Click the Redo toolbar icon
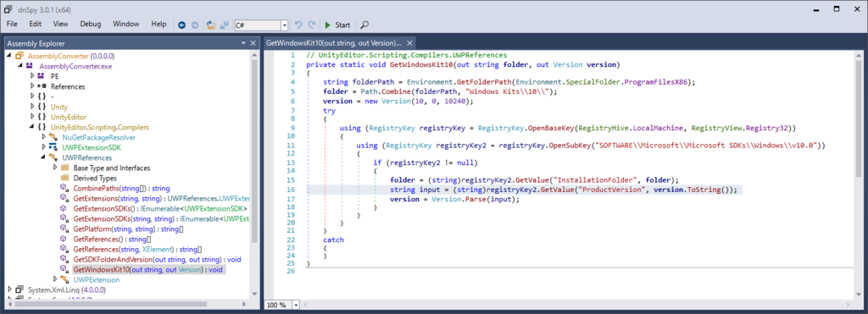The height and width of the screenshot is (314, 868). 312,25
